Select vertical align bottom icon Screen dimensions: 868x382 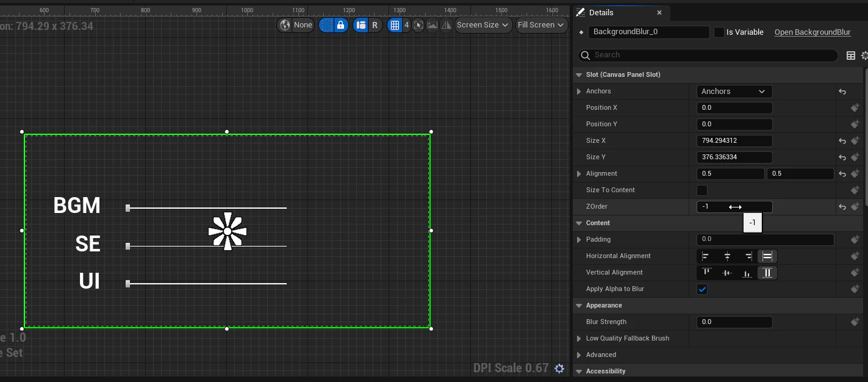pos(747,273)
